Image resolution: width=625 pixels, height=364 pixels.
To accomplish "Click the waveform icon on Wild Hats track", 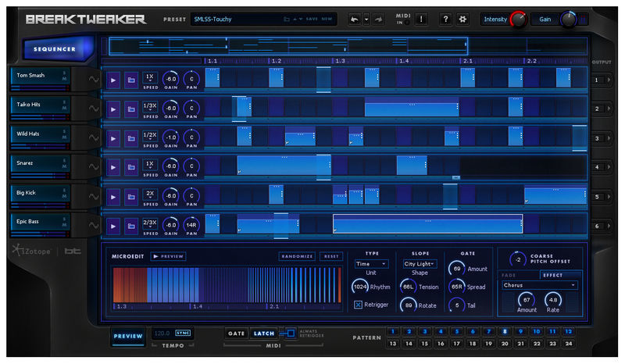I will point(94,137).
